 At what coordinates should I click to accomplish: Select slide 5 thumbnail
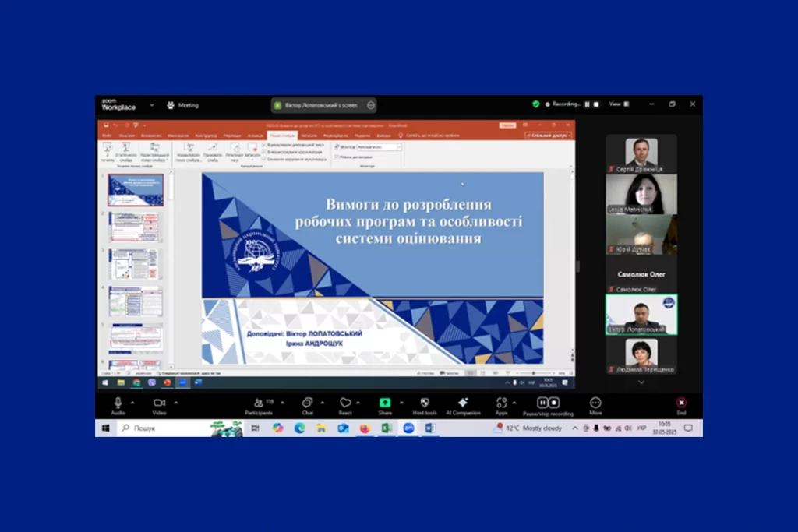(136, 338)
